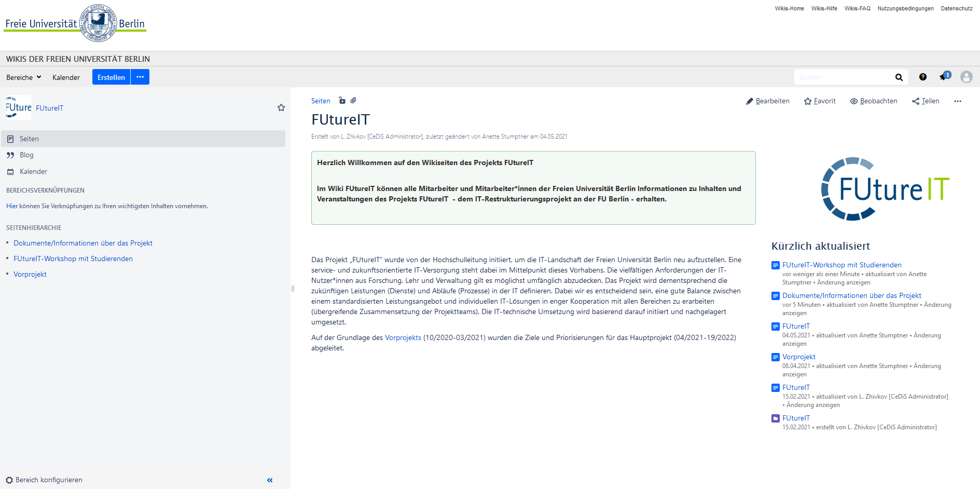This screenshot has width=980, height=489.
Task: Open Wikis-Hilfe link
Action: tap(824, 8)
